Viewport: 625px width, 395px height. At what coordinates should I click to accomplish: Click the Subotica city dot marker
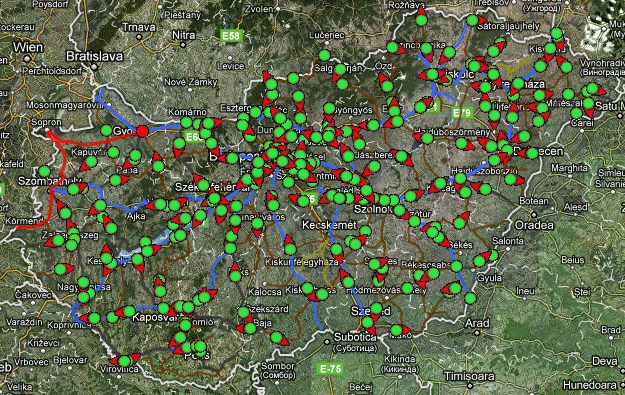(x=327, y=342)
